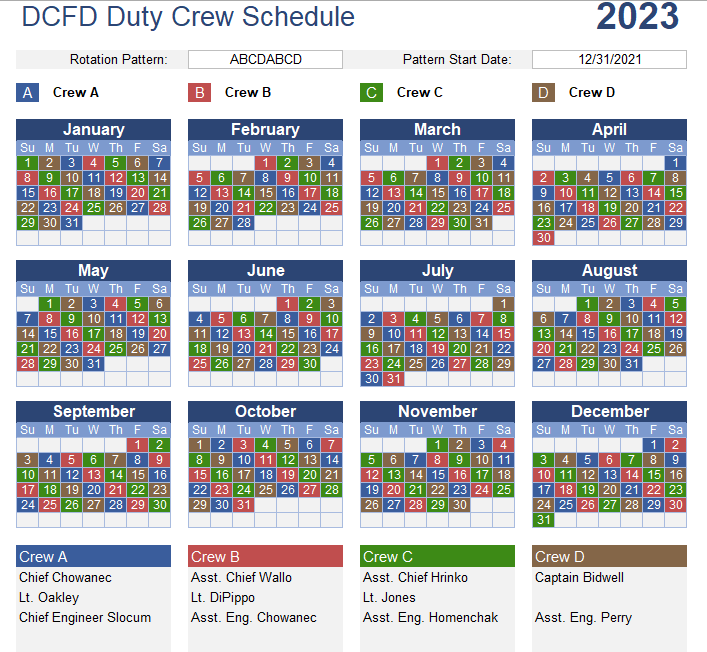Click April 30 date cell

coord(543,238)
